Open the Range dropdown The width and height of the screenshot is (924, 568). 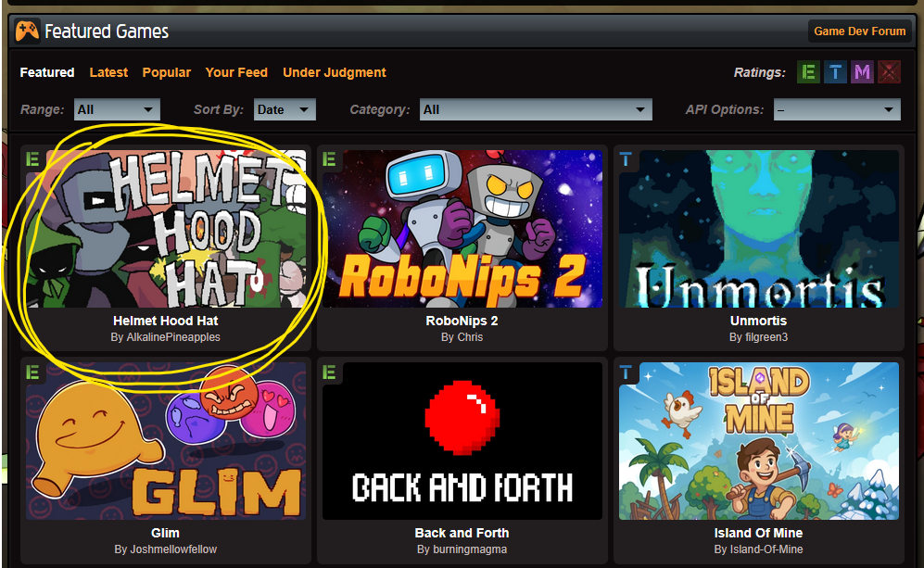click(117, 109)
